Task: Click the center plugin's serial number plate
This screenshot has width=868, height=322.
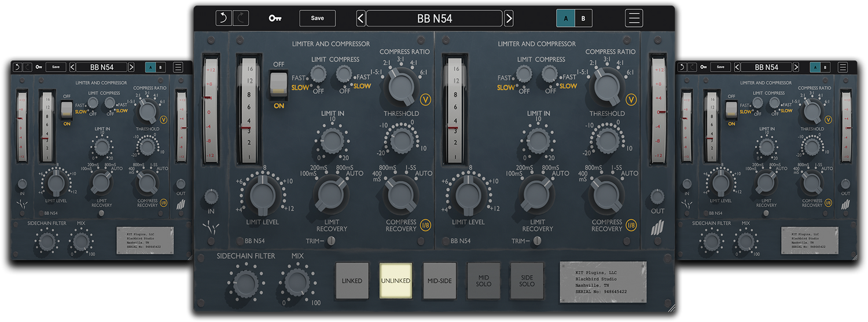Action: click(602, 281)
